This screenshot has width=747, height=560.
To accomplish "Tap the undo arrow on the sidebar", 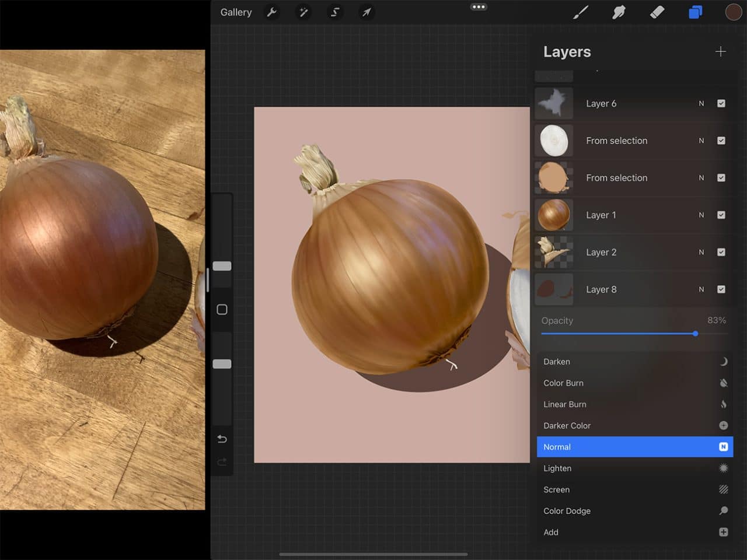I will click(221, 439).
